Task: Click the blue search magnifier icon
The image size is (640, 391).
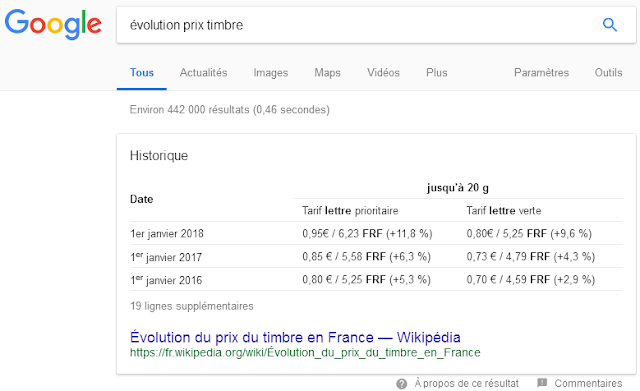Action: pos(609,25)
